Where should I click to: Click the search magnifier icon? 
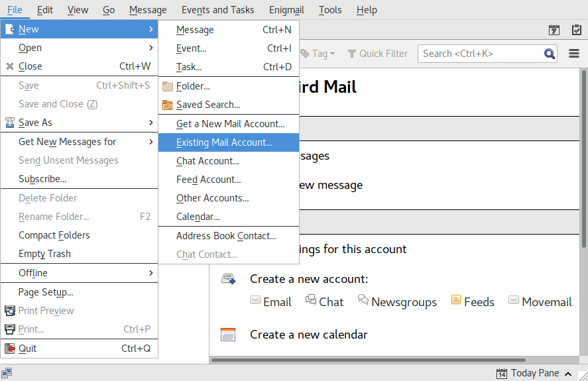[x=550, y=54]
